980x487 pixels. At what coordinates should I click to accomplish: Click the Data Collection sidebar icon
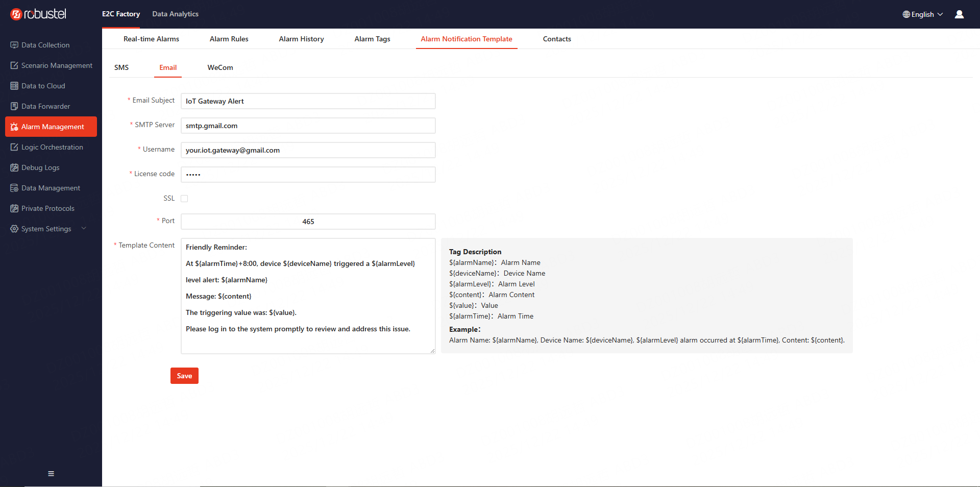14,45
